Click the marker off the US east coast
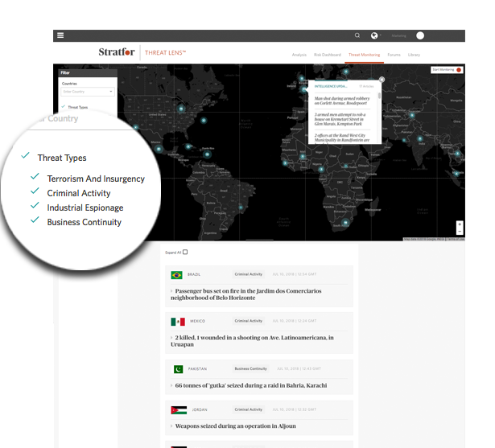The width and height of the screenshot is (495, 448). point(204,120)
